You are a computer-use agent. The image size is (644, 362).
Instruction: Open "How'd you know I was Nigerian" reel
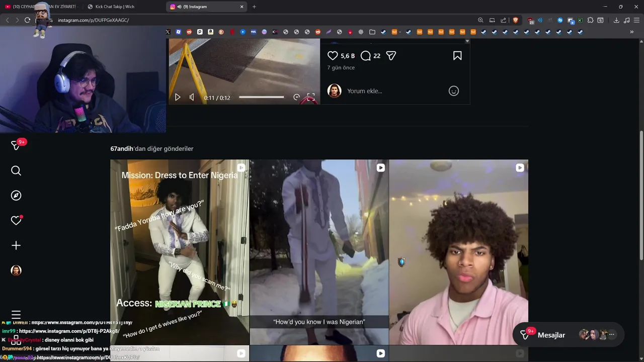(x=319, y=252)
